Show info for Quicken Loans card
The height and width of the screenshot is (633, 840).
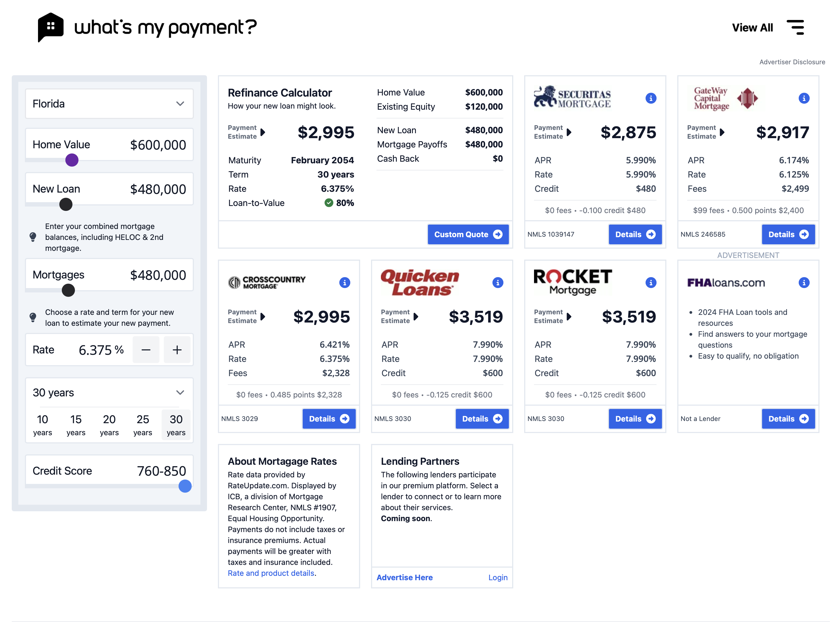click(497, 283)
